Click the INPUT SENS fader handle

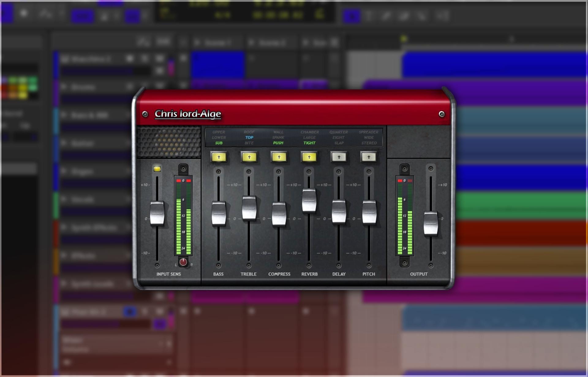click(x=157, y=213)
